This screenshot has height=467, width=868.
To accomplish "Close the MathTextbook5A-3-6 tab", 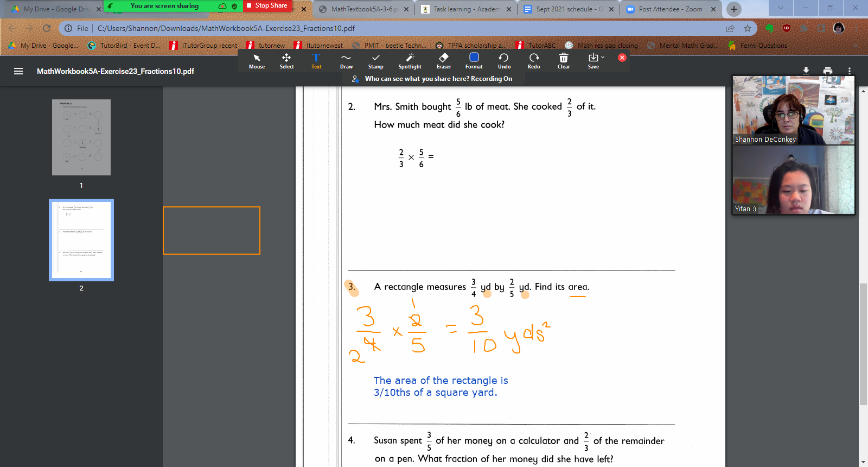I will (x=406, y=9).
